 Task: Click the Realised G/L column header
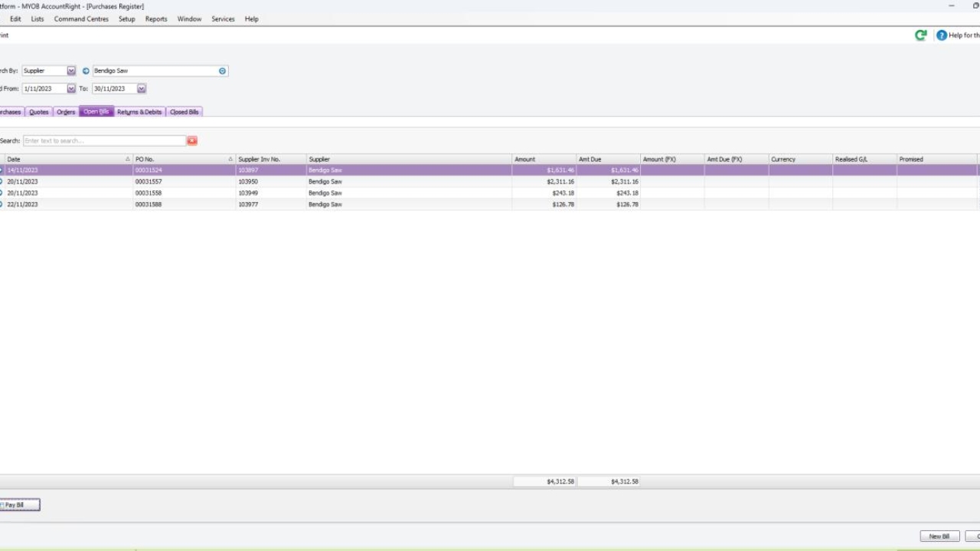866,159
